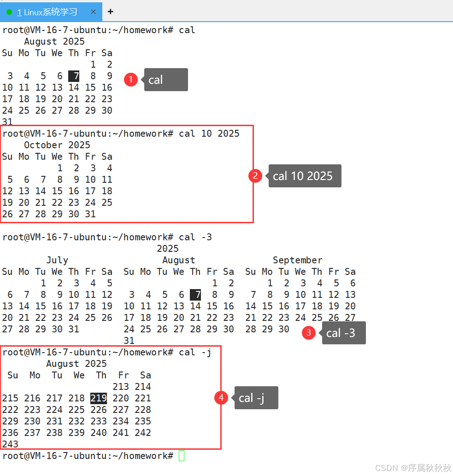Click the "September" month heading
The image size is (453, 476).
point(297,260)
